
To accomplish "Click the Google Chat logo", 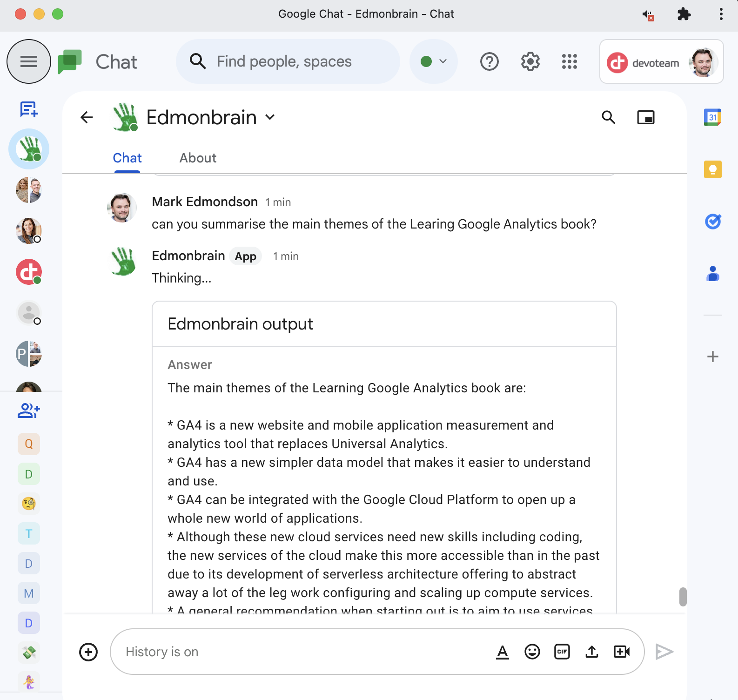I will (70, 61).
